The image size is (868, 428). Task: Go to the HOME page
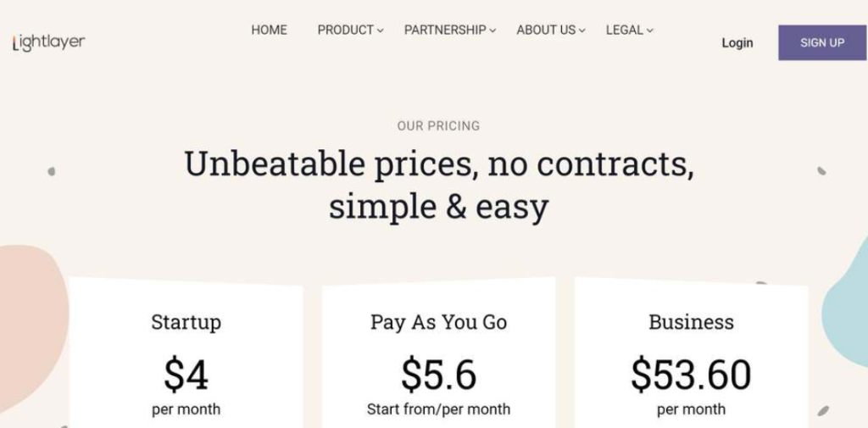tap(269, 30)
